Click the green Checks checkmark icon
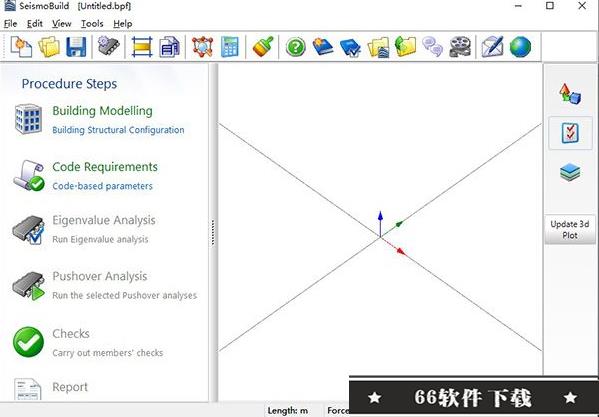599x417 pixels. click(28, 342)
